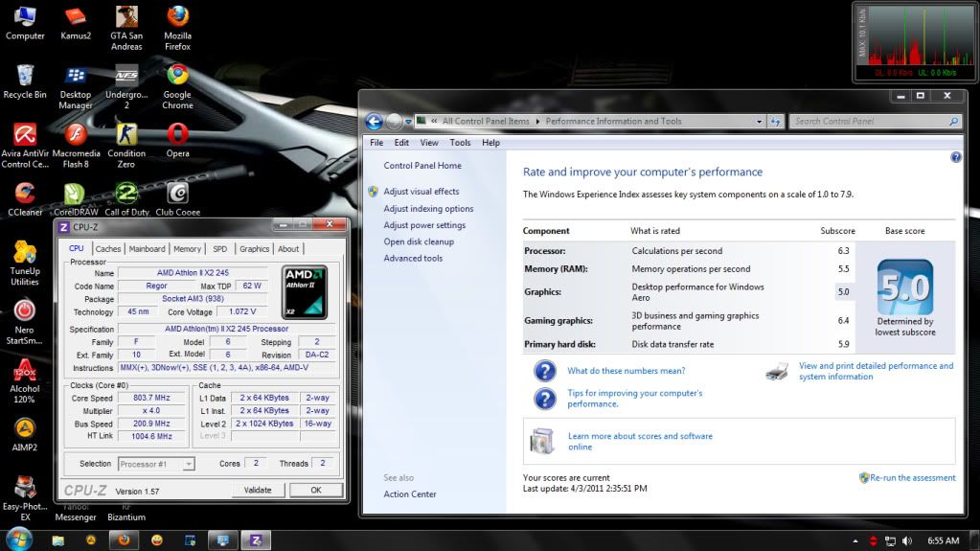
Task: Click the Control Panel back arrow
Action: click(375, 122)
